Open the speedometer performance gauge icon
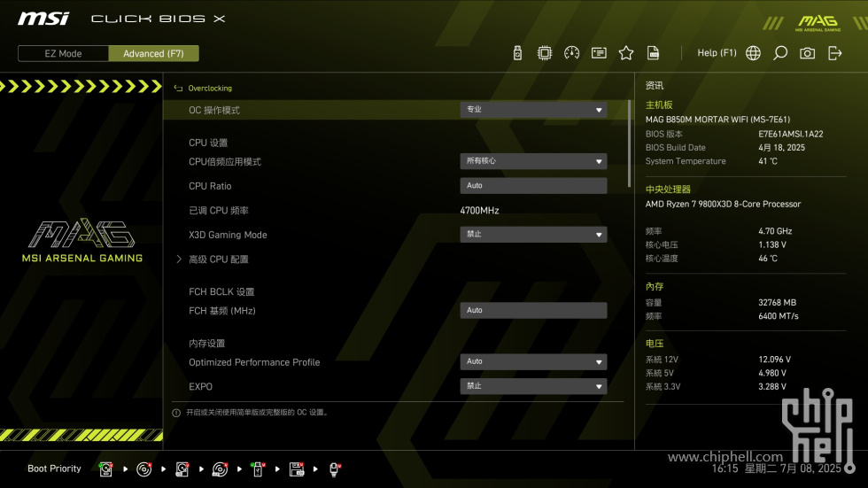Image resolution: width=868 pixels, height=488 pixels. [x=571, y=53]
